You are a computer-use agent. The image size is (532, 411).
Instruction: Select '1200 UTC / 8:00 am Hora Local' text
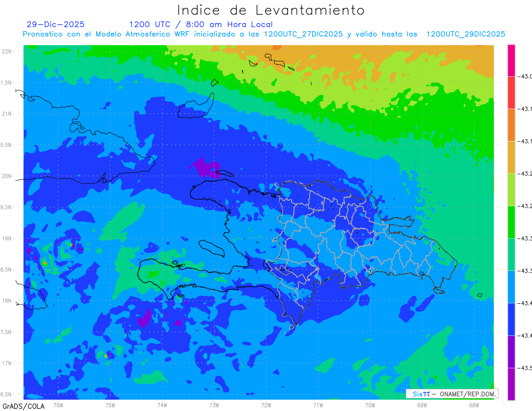201,25
